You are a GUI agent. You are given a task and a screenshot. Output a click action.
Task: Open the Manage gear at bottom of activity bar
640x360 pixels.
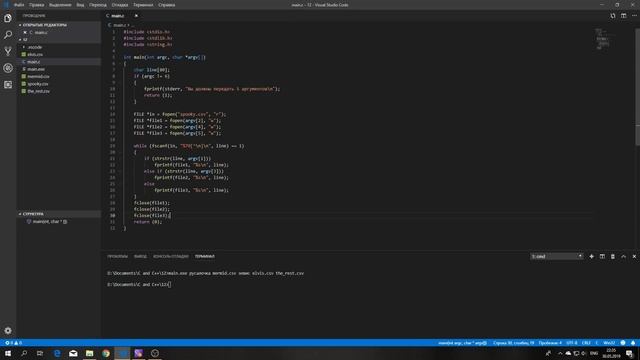[8, 330]
